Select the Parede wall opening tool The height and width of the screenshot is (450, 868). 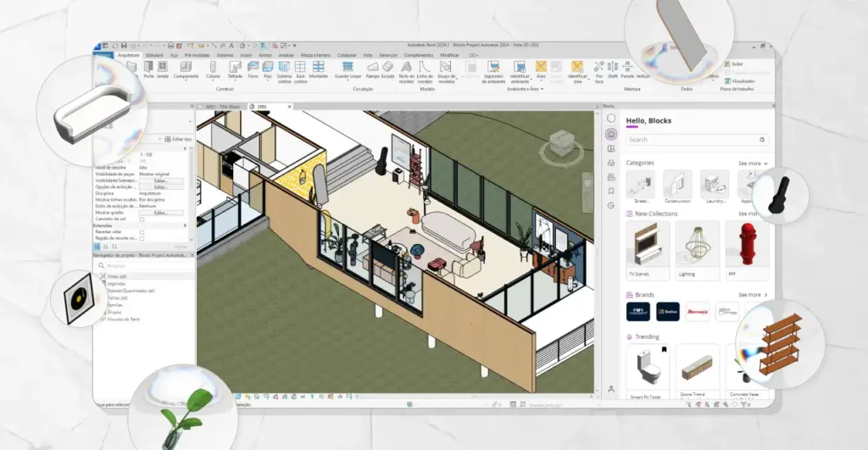click(x=627, y=69)
